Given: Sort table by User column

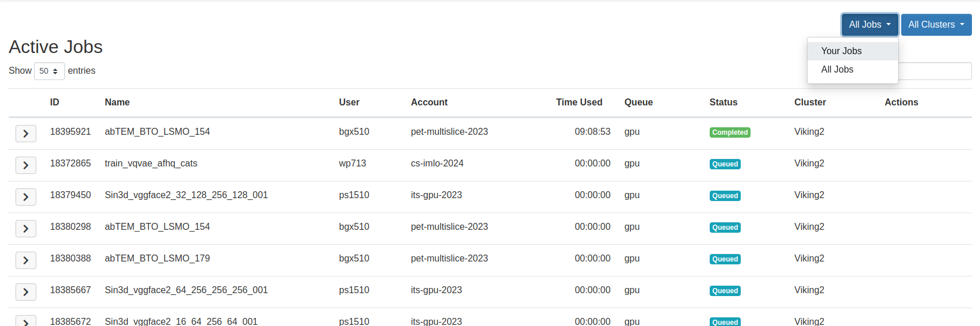Looking at the screenshot, I should click(349, 102).
